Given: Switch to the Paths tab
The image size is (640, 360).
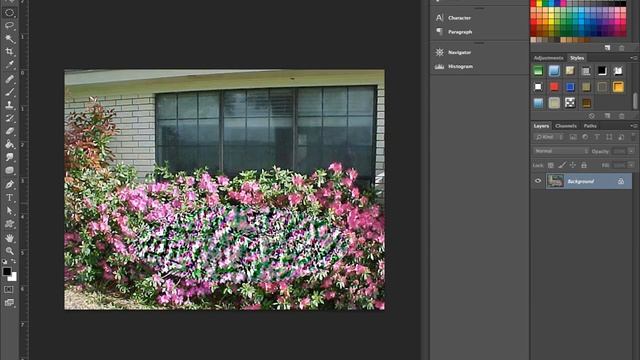Looking at the screenshot, I should point(590,126).
